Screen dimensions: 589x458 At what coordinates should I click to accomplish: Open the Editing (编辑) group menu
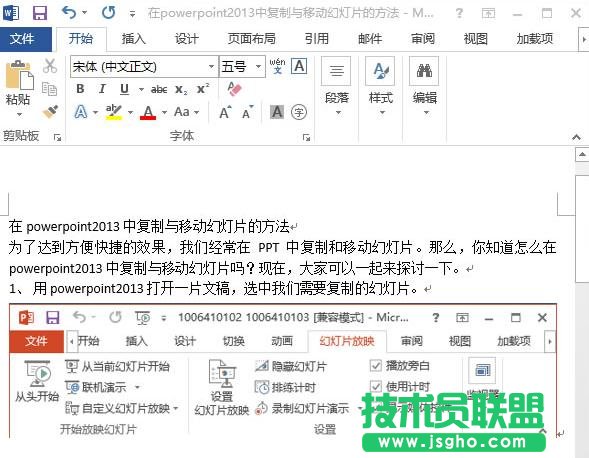point(424,86)
